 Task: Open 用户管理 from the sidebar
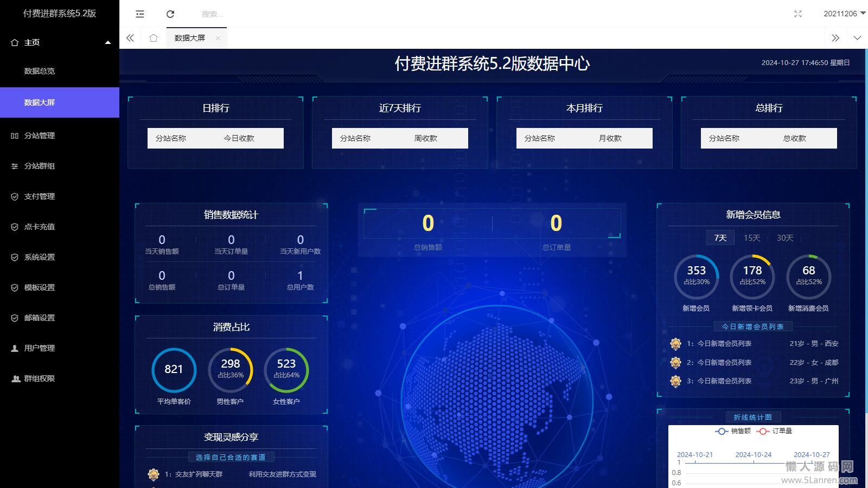[x=39, y=348]
